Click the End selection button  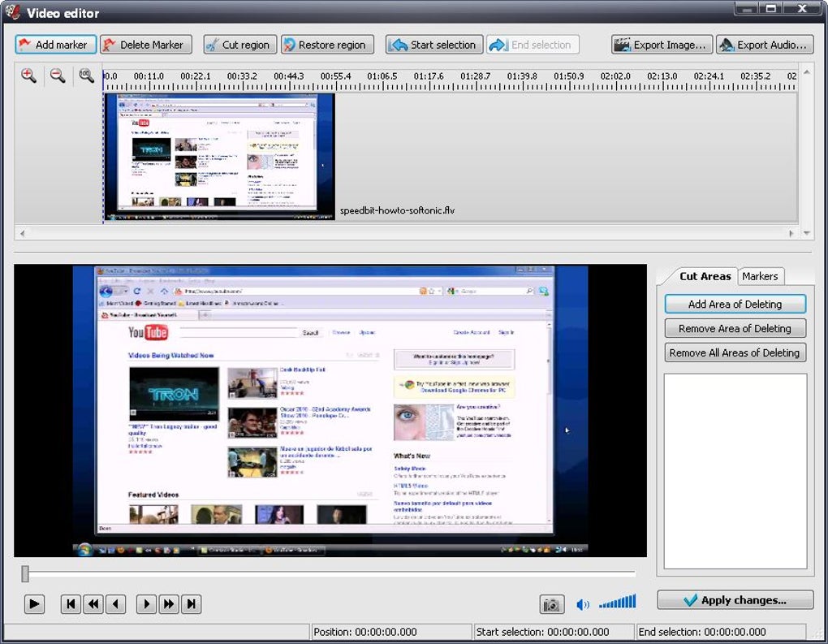coord(533,45)
